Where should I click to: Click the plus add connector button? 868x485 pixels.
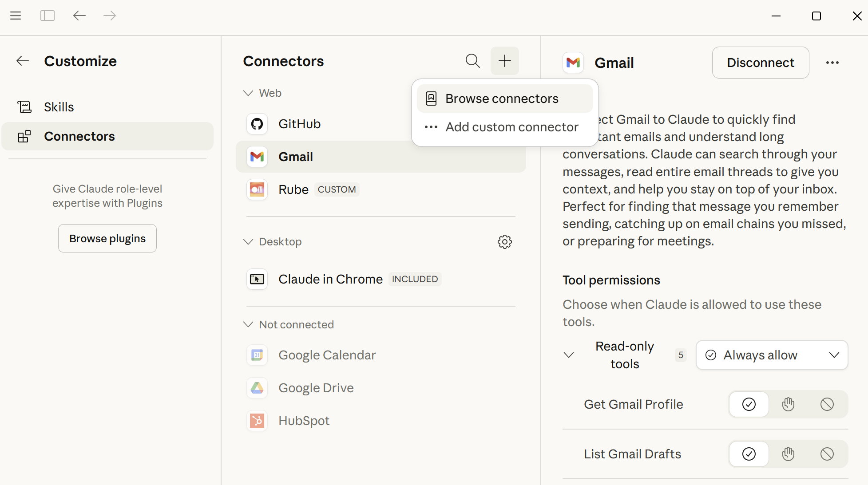coord(504,61)
